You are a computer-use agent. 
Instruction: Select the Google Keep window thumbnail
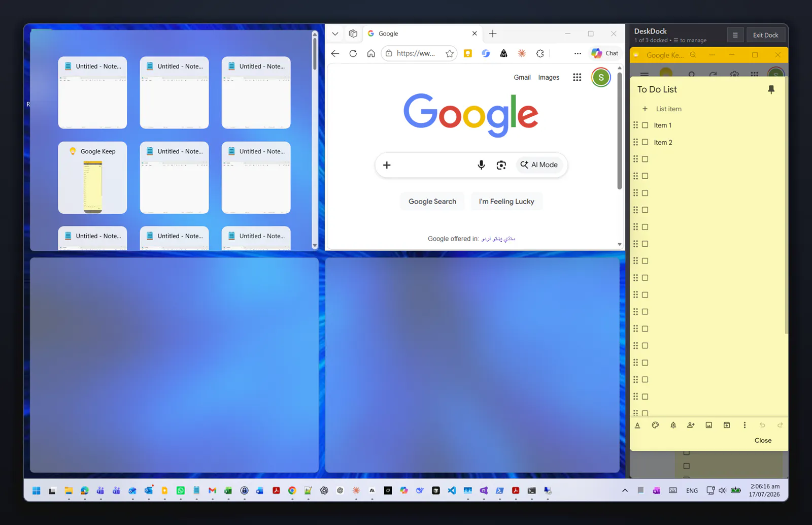(x=92, y=177)
